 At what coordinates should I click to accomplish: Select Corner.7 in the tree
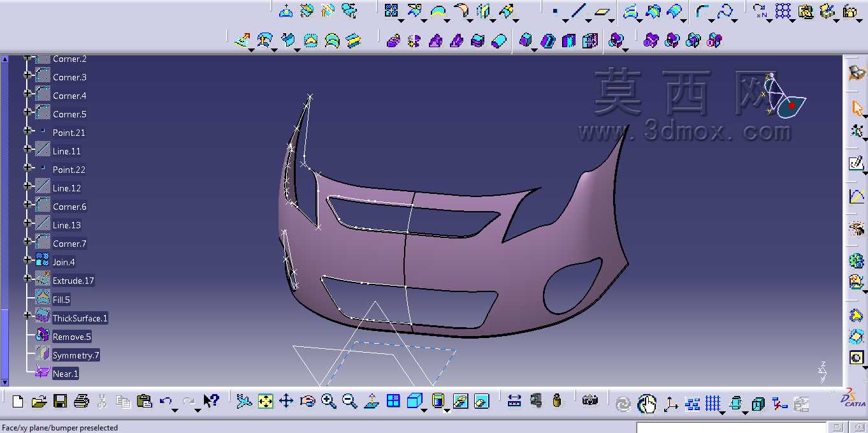[69, 244]
